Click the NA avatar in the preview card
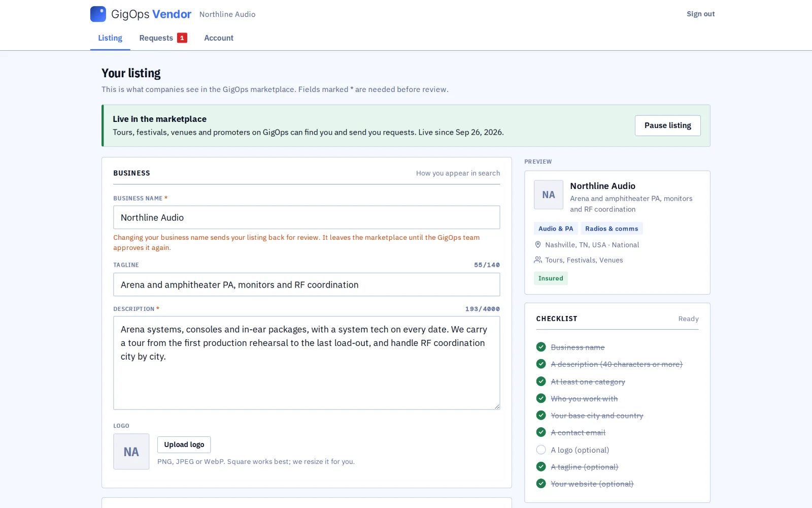The image size is (812, 508). point(549,195)
